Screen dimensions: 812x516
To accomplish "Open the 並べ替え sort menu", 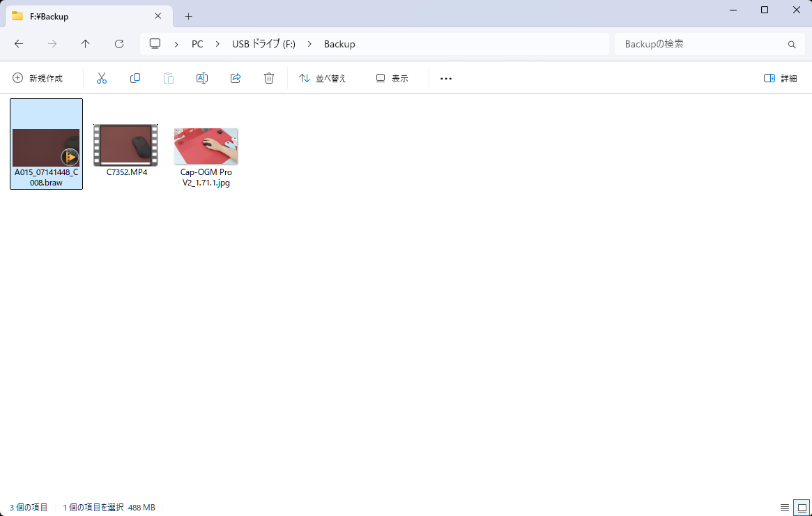I will click(322, 78).
